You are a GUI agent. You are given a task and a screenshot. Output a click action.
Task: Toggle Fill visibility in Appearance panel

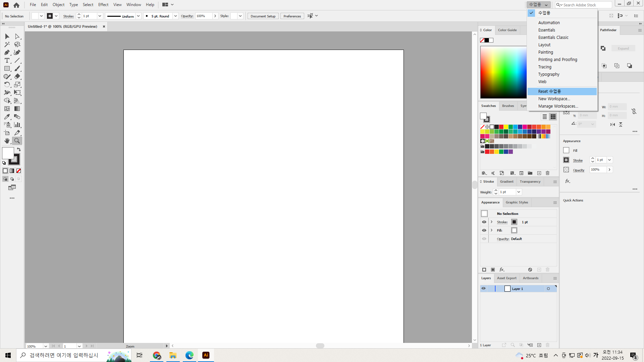tap(484, 230)
